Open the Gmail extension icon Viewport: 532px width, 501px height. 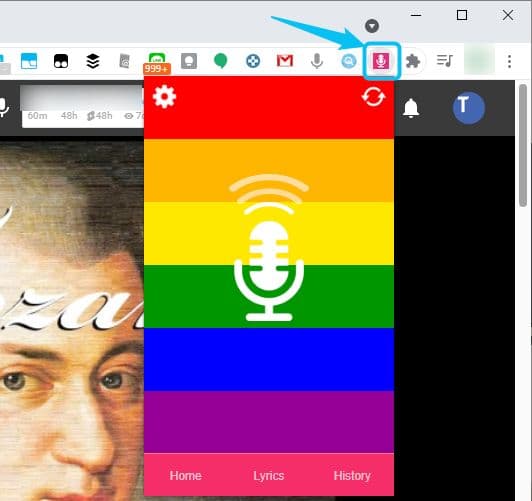click(x=285, y=61)
